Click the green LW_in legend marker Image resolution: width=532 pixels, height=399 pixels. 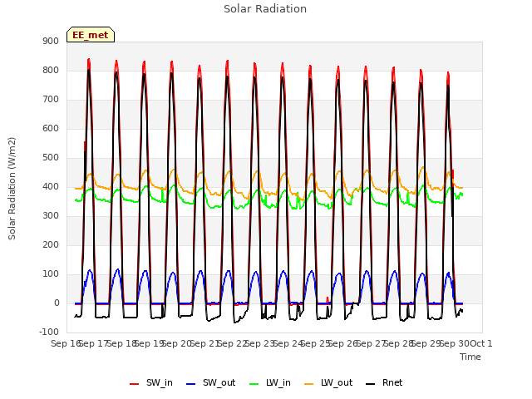tap(254, 384)
